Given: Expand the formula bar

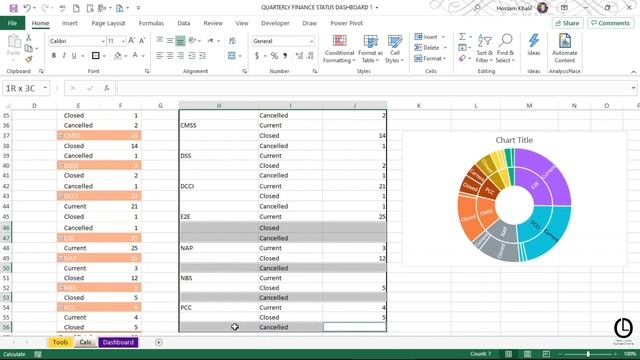Looking at the screenshot, I should pos(633,88).
